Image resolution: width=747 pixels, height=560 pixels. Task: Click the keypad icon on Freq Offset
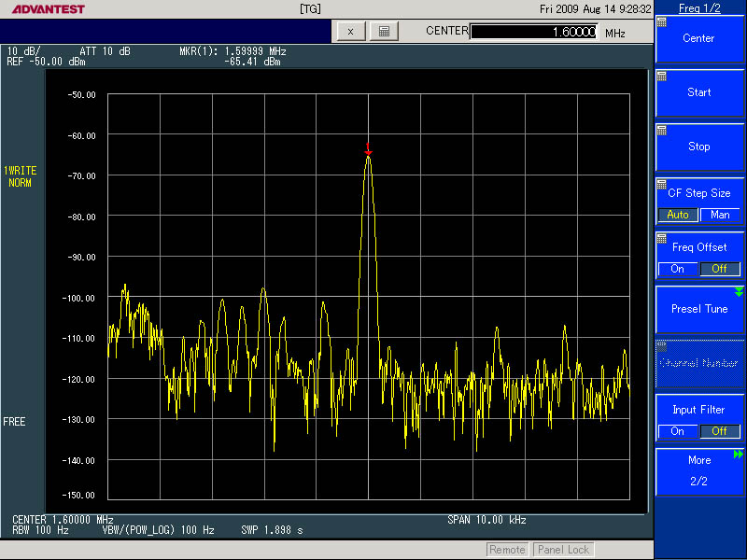click(662, 238)
